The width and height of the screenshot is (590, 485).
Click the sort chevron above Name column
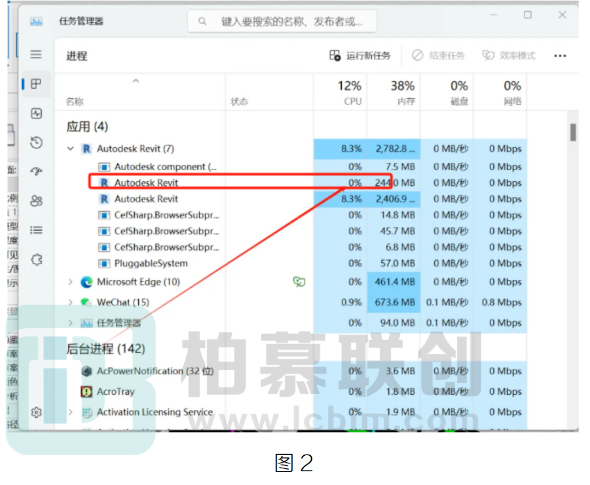pyautogui.click(x=136, y=81)
